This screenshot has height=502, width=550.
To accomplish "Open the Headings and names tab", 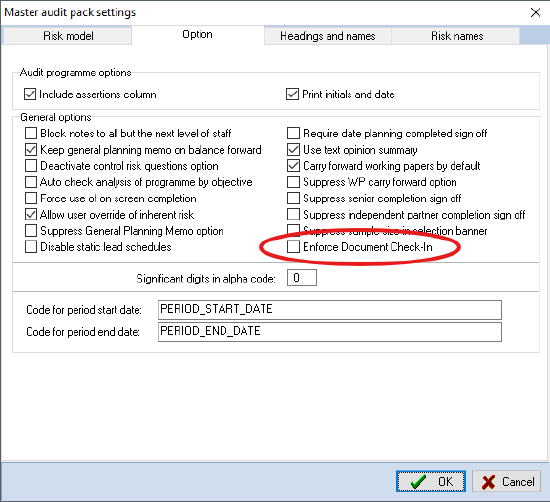I will [x=328, y=36].
